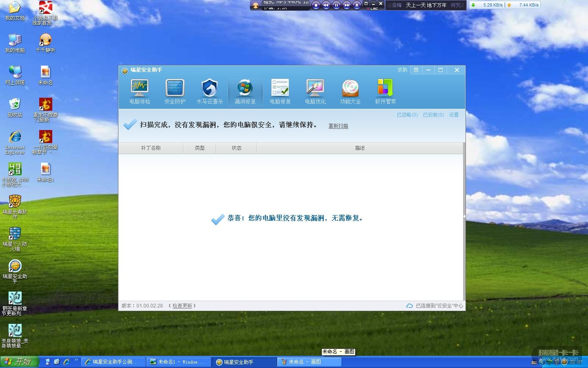Sort by the 补丁名称 column header
The width and height of the screenshot is (588, 368).
[x=151, y=148]
